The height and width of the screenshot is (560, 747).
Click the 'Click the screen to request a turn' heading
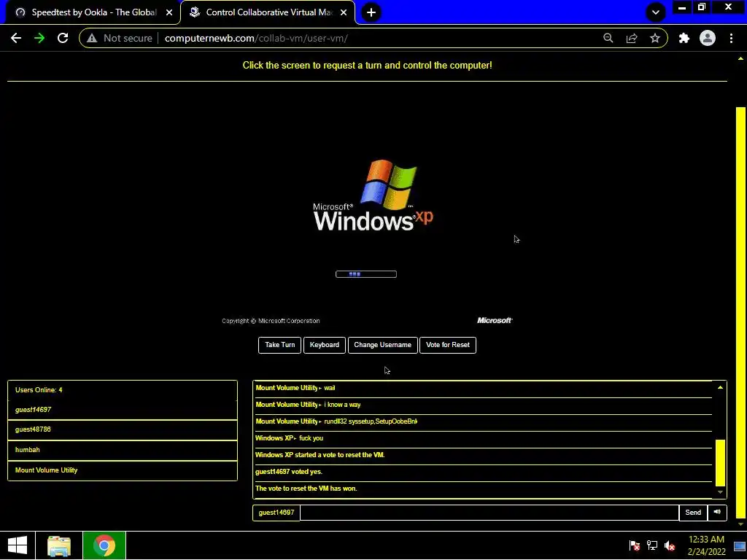click(x=368, y=65)
